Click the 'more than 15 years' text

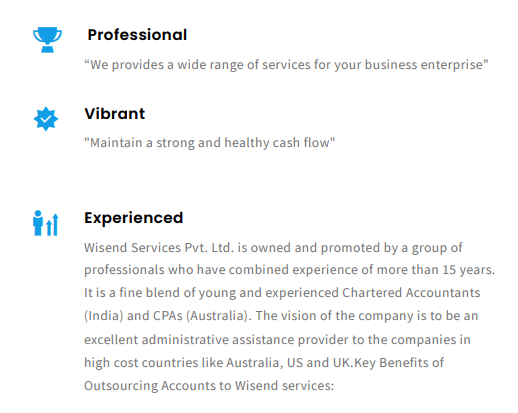436,270
